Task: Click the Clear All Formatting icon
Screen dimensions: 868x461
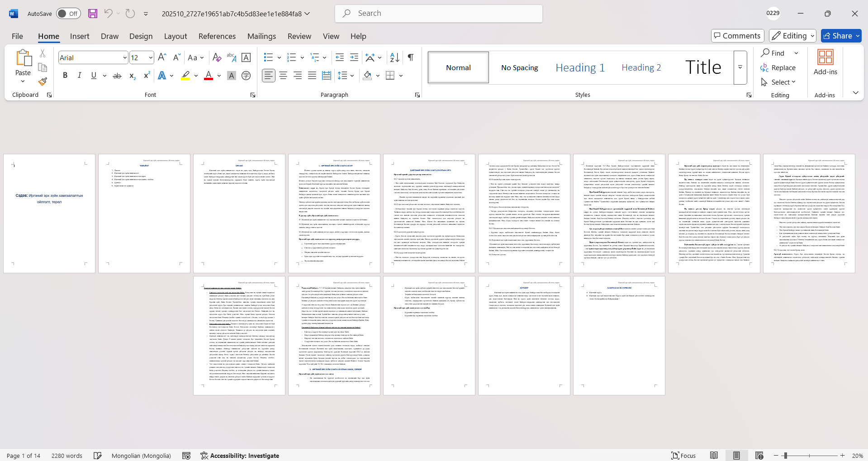Action: (217, 57)
